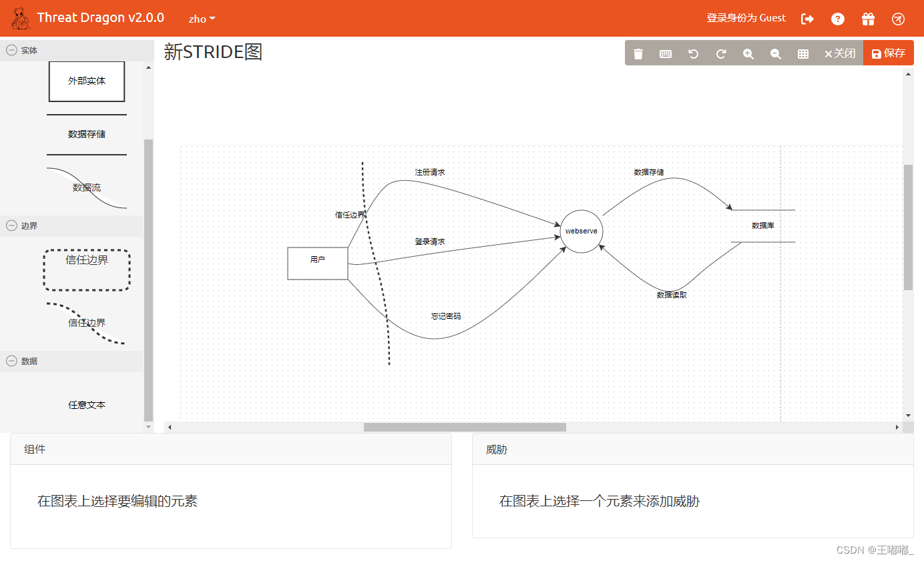Click the canvas scroll up arrow
The width and height of the screenshot is (924, 561).
(x=908, y=73)
